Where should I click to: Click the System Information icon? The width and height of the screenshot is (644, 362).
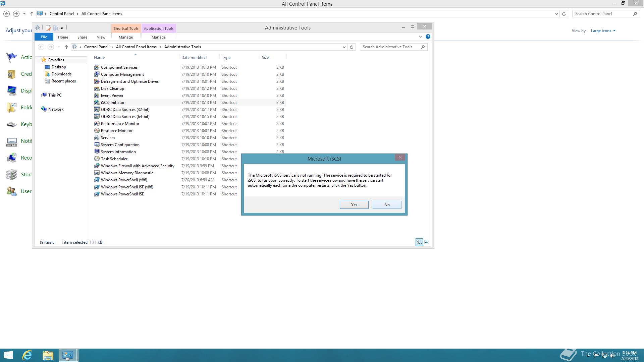point(97,152)
